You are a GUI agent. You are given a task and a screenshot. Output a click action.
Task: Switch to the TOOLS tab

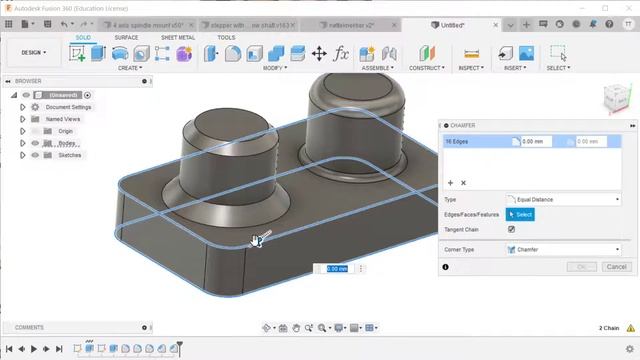226,38
